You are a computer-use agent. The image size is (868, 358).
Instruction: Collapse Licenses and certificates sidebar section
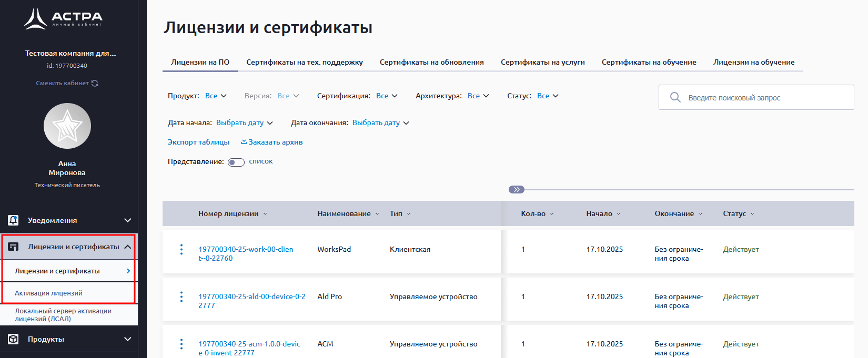coord(128,247)
